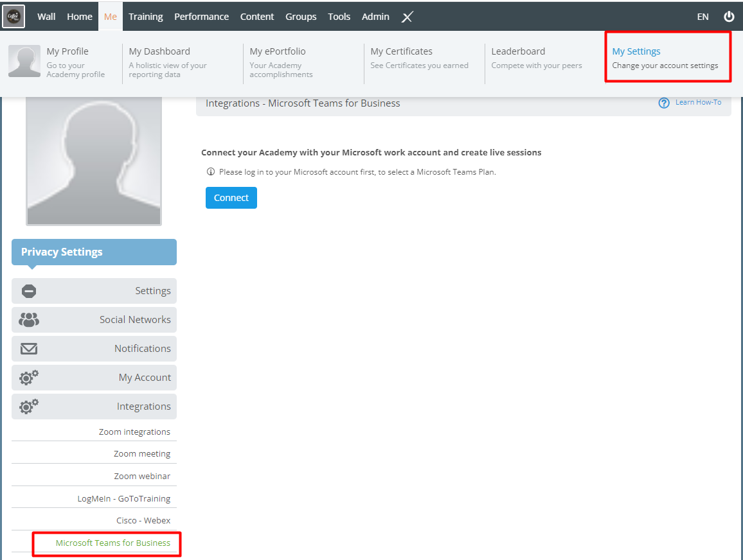The height and width of the screenshot is (560, 743).
Task: Click the Integrations gears icon
Action: 29,406
